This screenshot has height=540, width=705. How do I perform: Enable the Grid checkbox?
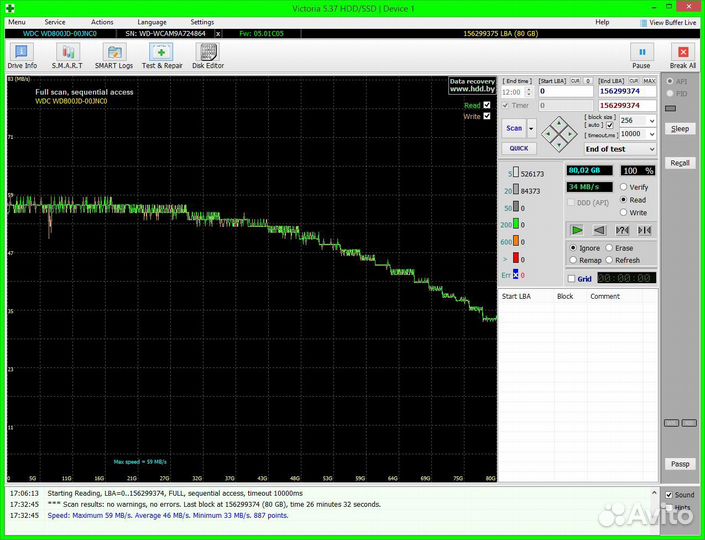pyautogui.click(x=572, y=279)
